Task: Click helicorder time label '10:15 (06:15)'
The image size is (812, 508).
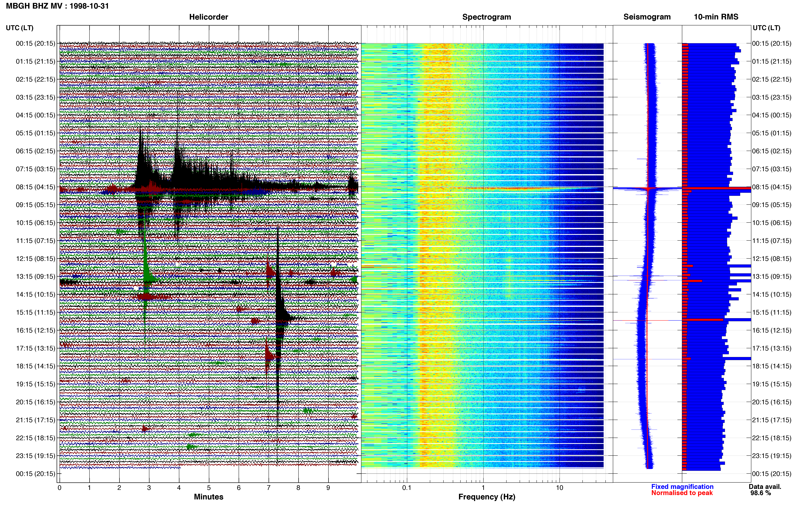Action: pyautogui.click(x=36, y=223)
